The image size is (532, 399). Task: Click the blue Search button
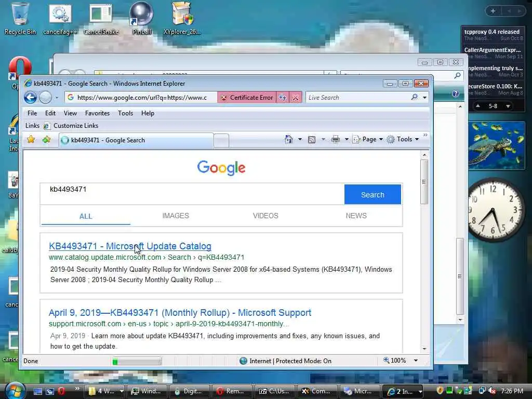373,194
